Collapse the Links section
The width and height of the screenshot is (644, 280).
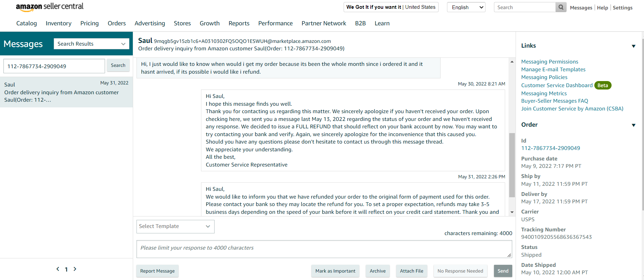click(x=634, y=46)
